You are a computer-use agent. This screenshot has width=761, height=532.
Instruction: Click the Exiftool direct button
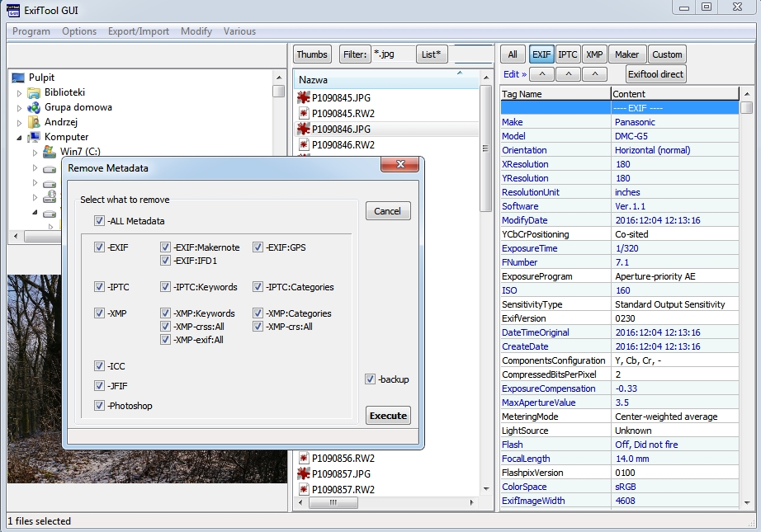pyautogui.click(x=655, y=74)
